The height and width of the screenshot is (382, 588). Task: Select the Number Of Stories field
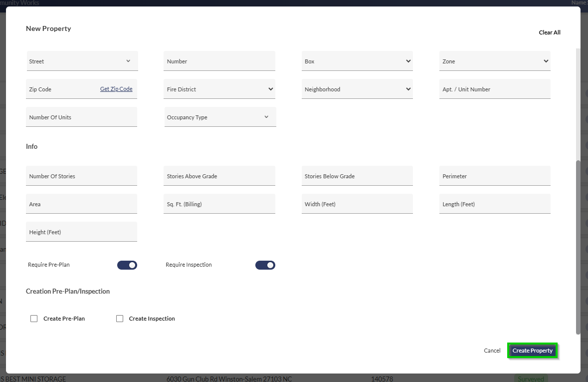tap(82, 176)
